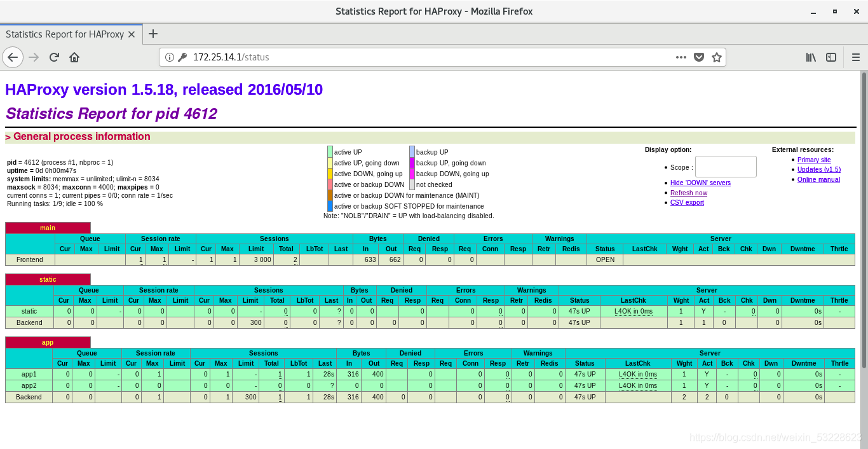Reload the current page
The height and width of the screenshot is (449, 868).
point(54,57)
